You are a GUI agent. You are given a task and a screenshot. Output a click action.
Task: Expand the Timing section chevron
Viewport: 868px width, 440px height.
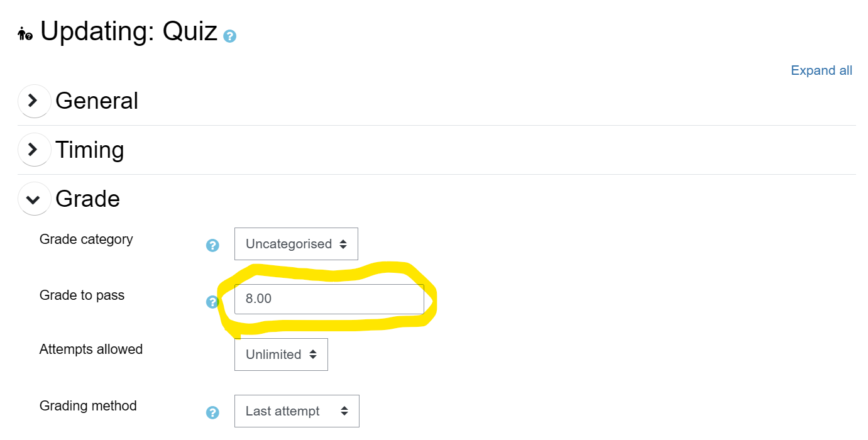(34, 150)
